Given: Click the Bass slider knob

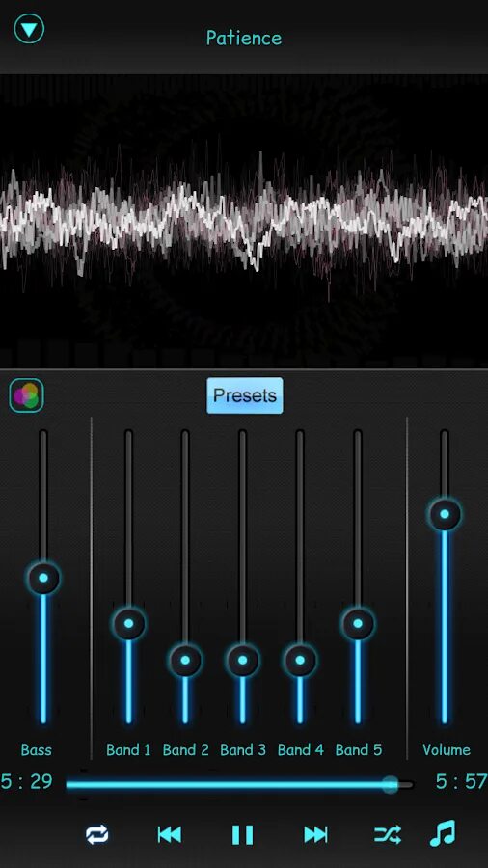Looking at the screenshot, I should 43,578.
